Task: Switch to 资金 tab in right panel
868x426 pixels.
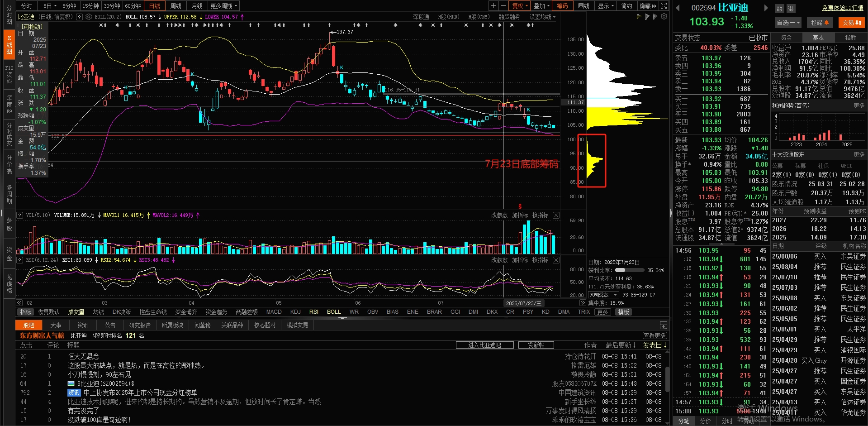Action: (786, 38)
